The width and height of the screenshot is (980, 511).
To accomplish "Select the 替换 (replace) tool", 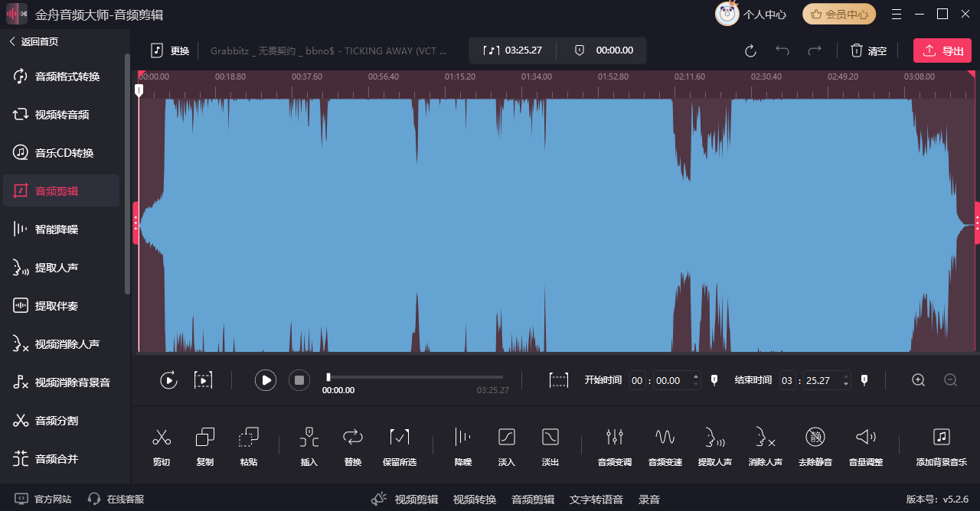I will [x=352, y=447].
